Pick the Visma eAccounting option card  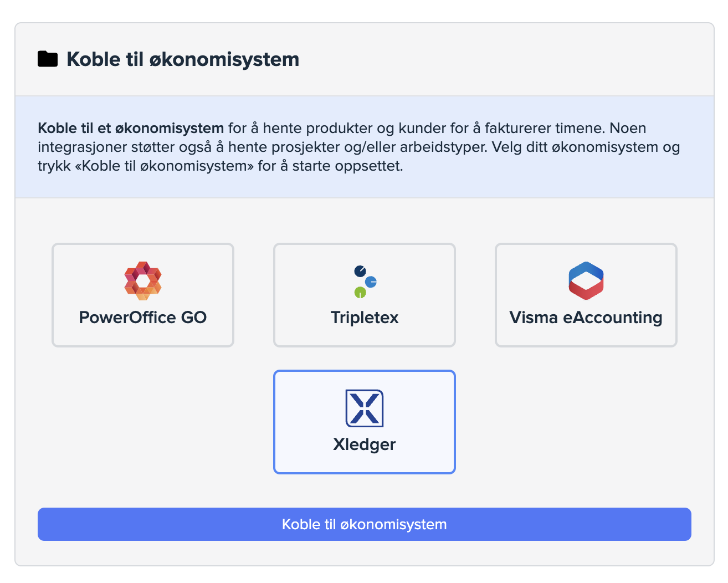pyautogui.click(x=586, y=295)
